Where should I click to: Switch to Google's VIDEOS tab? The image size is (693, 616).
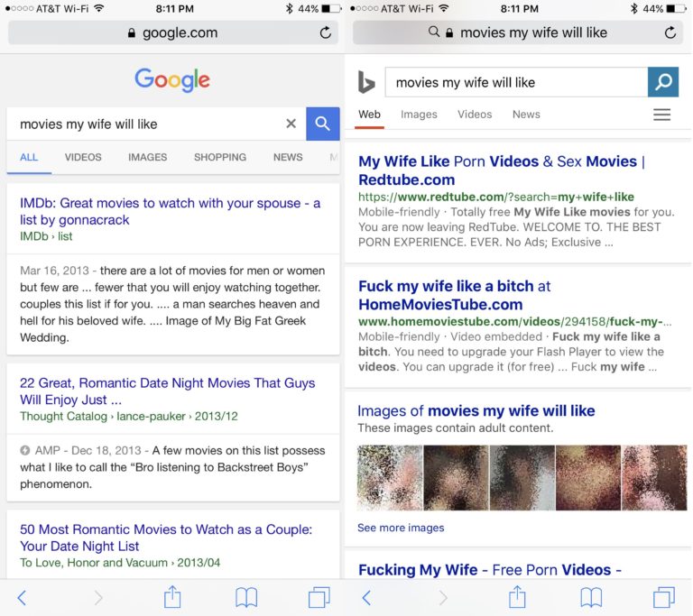click(83, 157)
